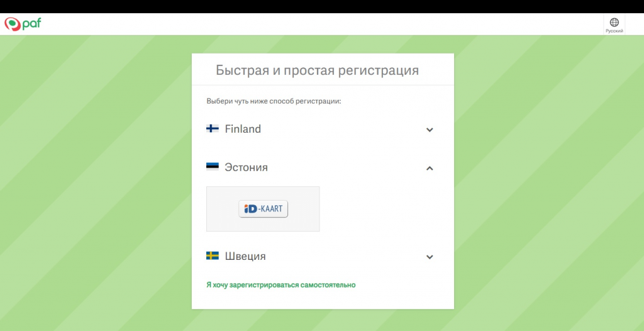Click the Estonian flag icon
Image resolution: width=644 pixels, height=331 pixels.
(x=212, y=167)
